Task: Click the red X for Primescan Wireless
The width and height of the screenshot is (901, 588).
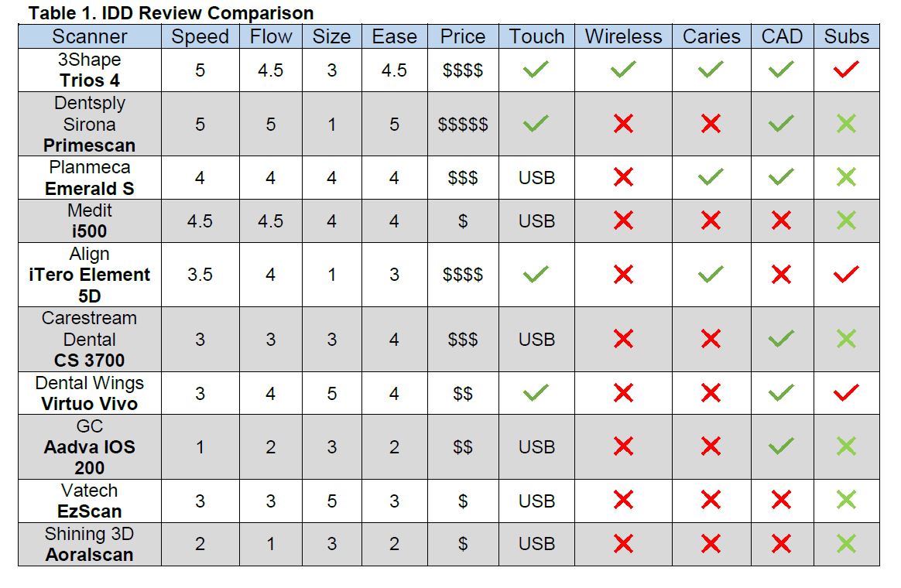Action: pos(623,124)
